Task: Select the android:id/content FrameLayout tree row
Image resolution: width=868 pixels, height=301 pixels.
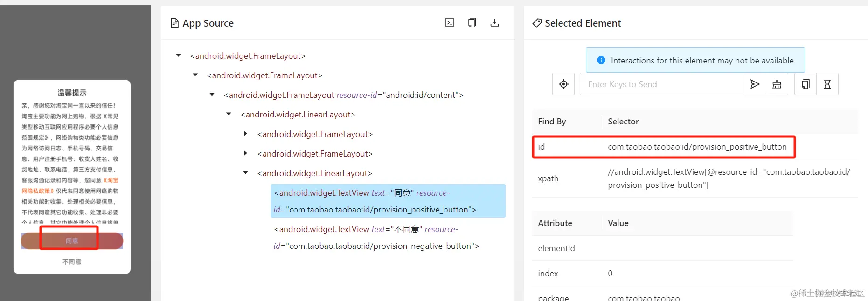Action: [343, 95]
